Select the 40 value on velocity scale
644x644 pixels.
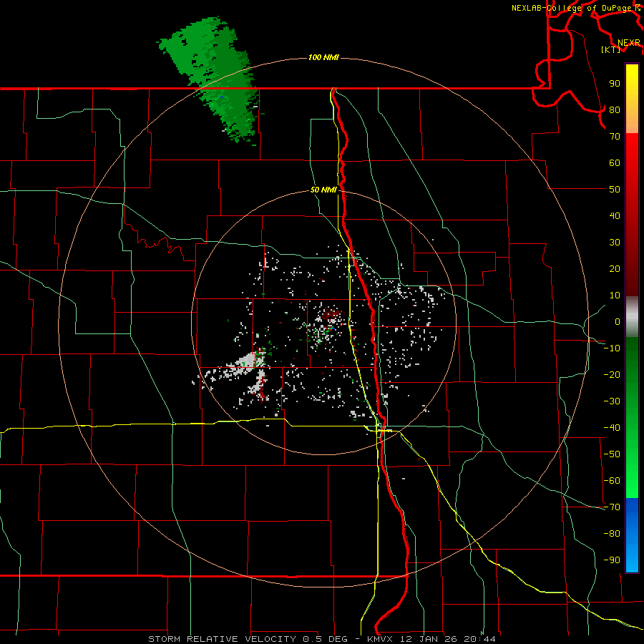[615, 216]
